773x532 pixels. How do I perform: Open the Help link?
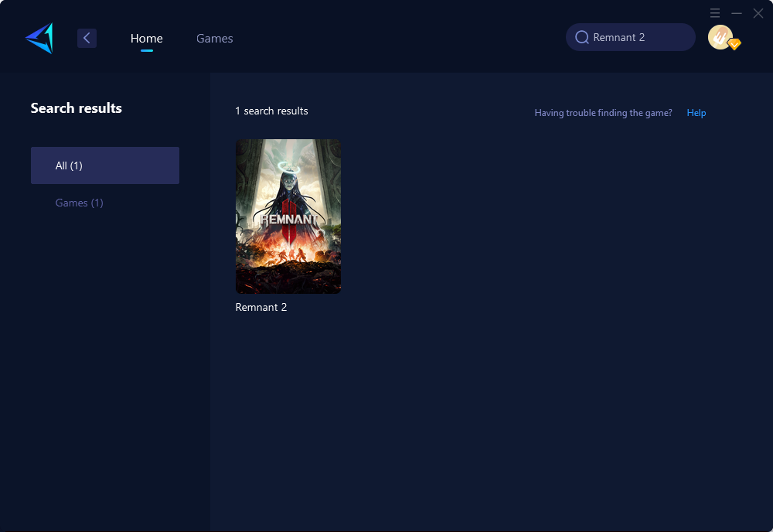coord(696,113)
